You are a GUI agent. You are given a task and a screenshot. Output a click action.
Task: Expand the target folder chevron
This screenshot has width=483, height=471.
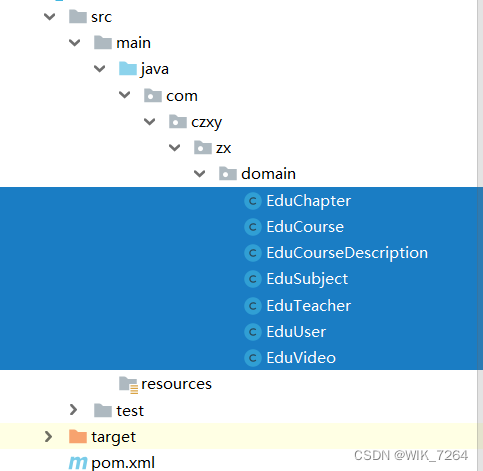[48, 436]
